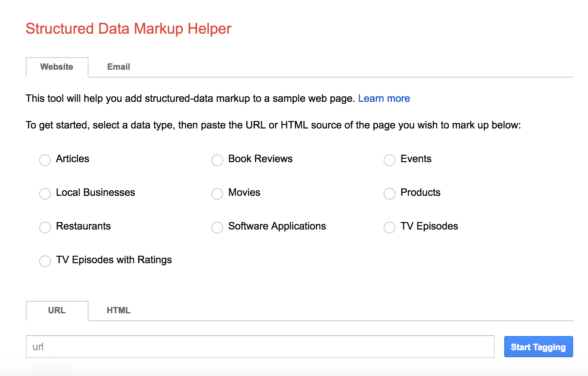The width and height of the screenshot is (588, 376).
Task: Select the TV Episodes radio button
Action: 390,227
